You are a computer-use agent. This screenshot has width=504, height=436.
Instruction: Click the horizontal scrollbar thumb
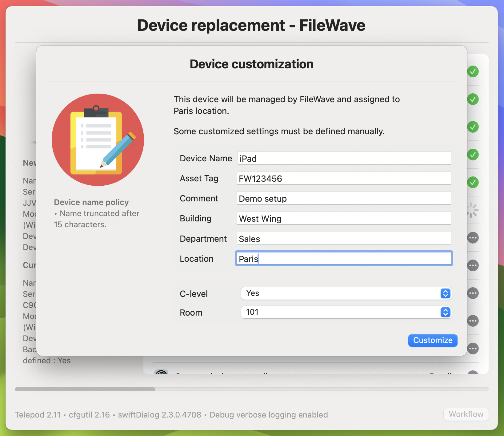85,389
